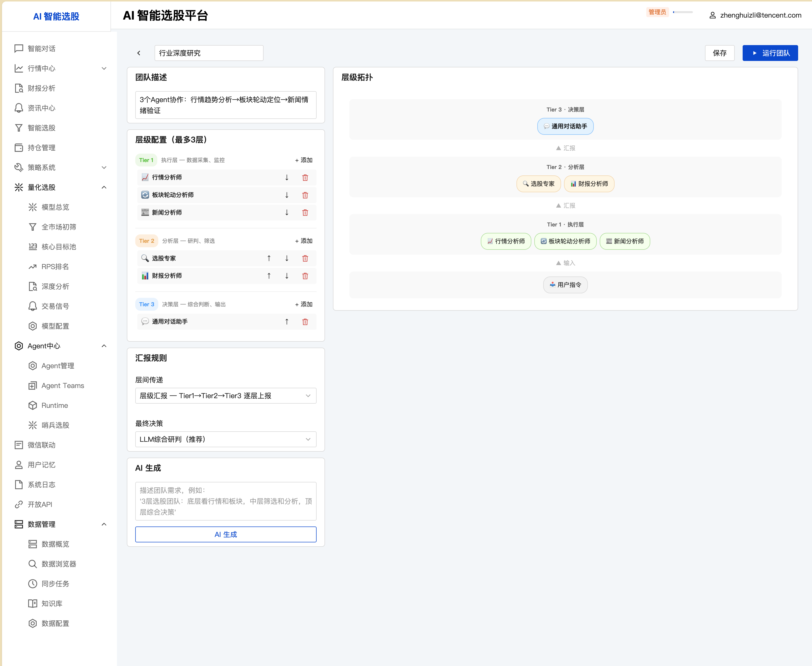Open the RPS排名 menu item
The image size is (812, 666).
[59, 267]
